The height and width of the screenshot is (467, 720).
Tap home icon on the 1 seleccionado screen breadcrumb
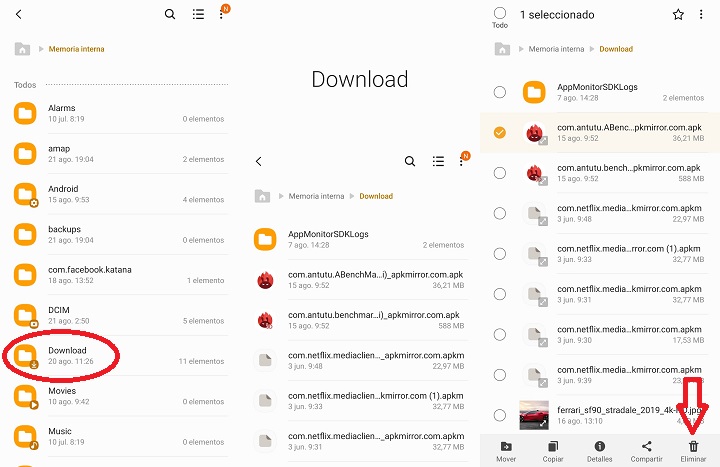pyautogui.click(x=502, y=49)
